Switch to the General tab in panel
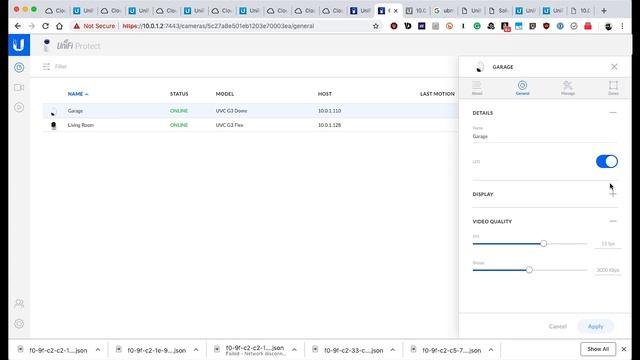 coord(522,87)
